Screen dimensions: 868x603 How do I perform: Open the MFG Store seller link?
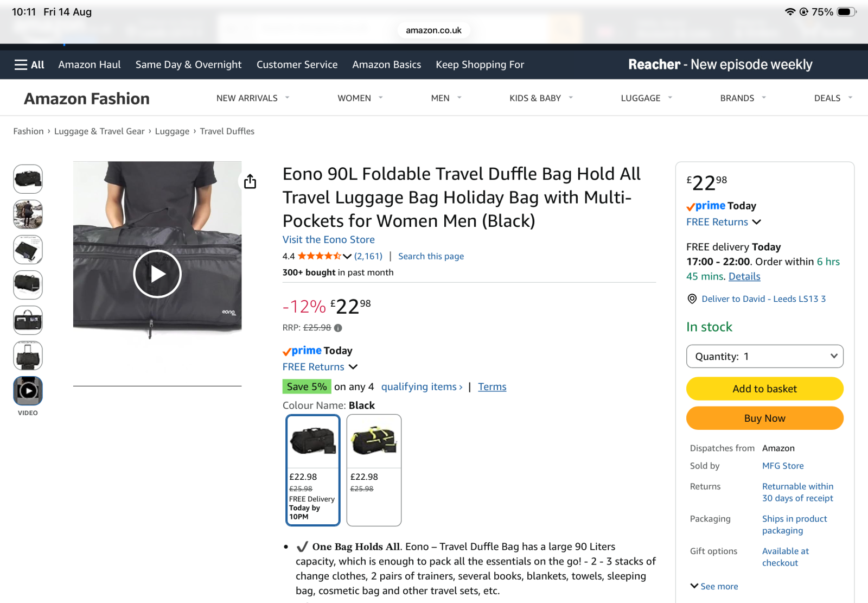pyautogui.click(x=783, y=466)
